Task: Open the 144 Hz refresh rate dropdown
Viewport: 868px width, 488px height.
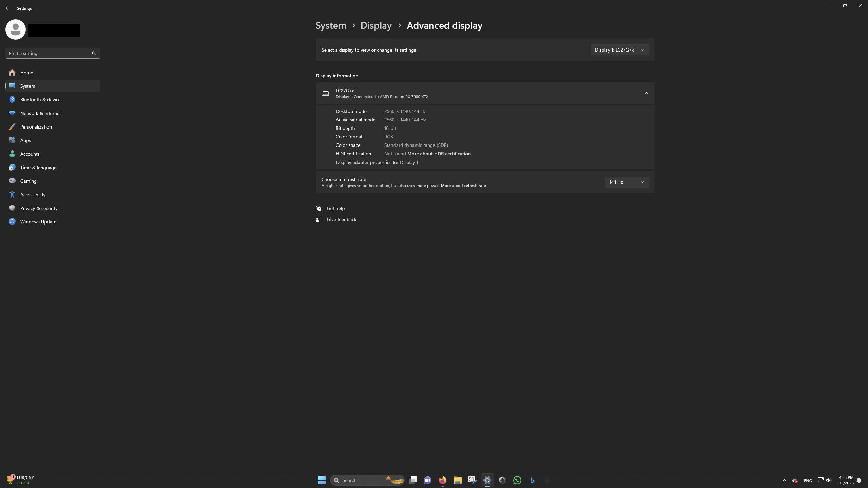Action: (626, 182)
